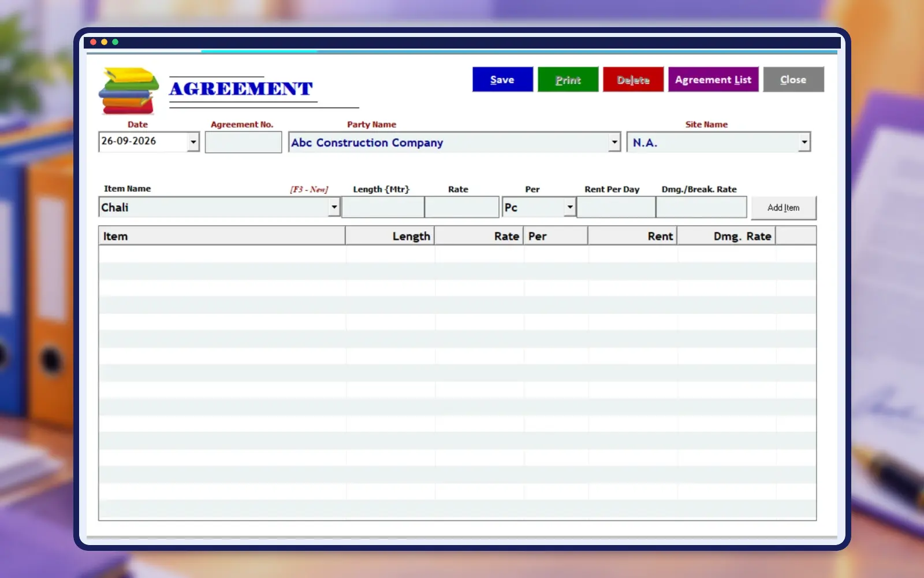This screenshot has width=924, height=578.
Task: Click the blue Save button
Action: (502, 80)
